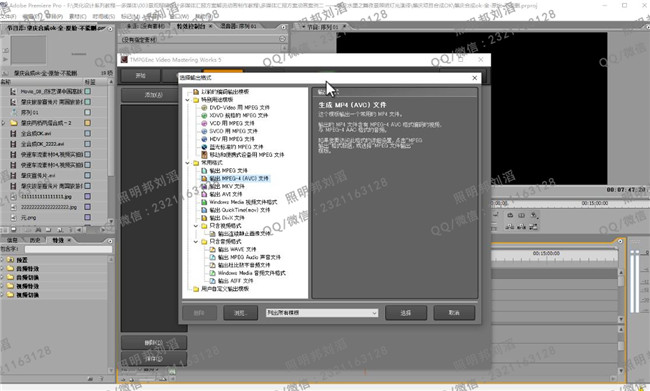Screen dimensions: 650x391
Task: Click the 添加(A) button in TMPGEnc window
Action: 154,95
